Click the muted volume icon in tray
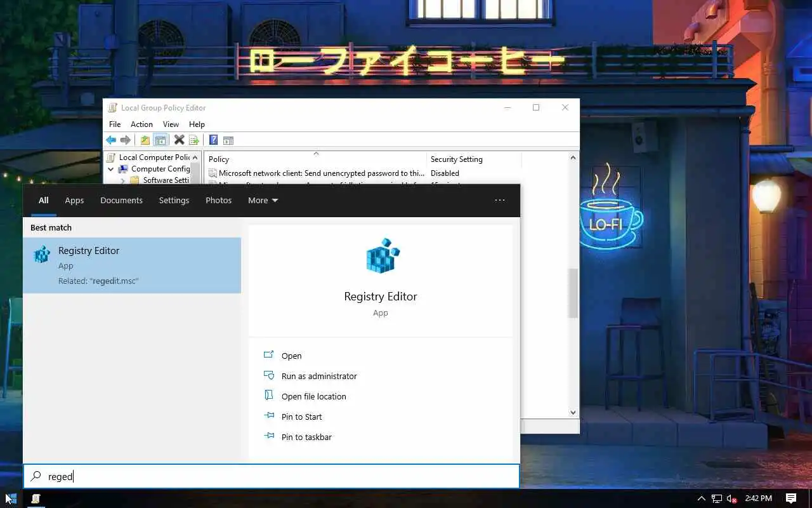 [732, 498]
